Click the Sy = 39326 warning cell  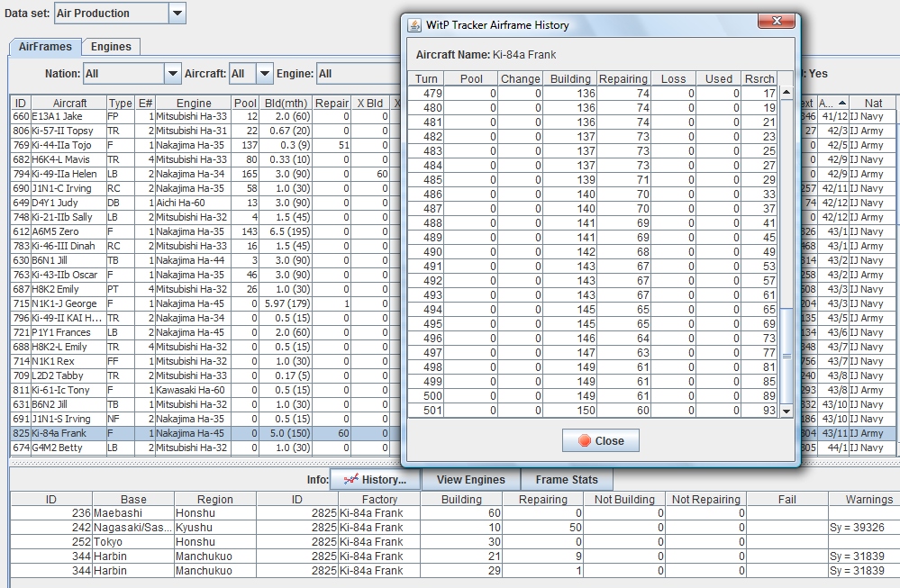[863, 527]
